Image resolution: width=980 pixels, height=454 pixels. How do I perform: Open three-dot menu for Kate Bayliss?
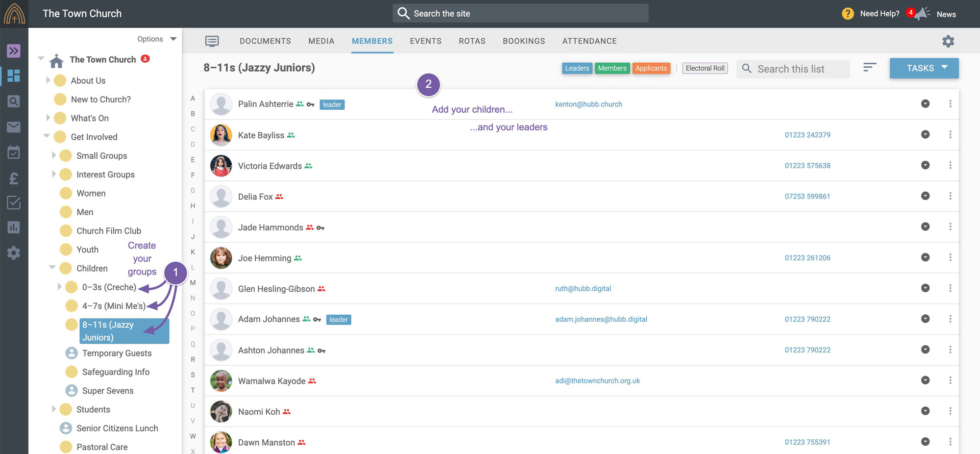point(950,135)
